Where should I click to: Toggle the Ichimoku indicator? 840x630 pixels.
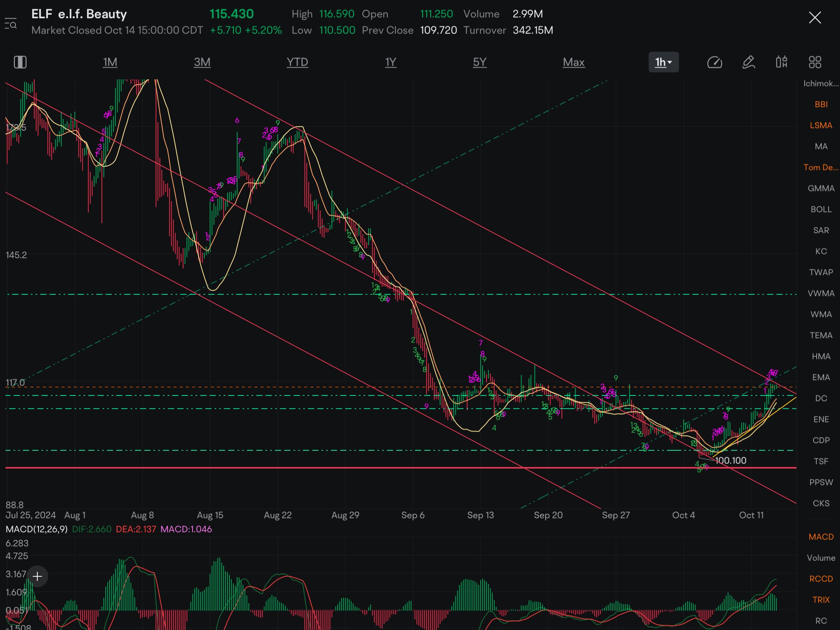coord(821,84)
